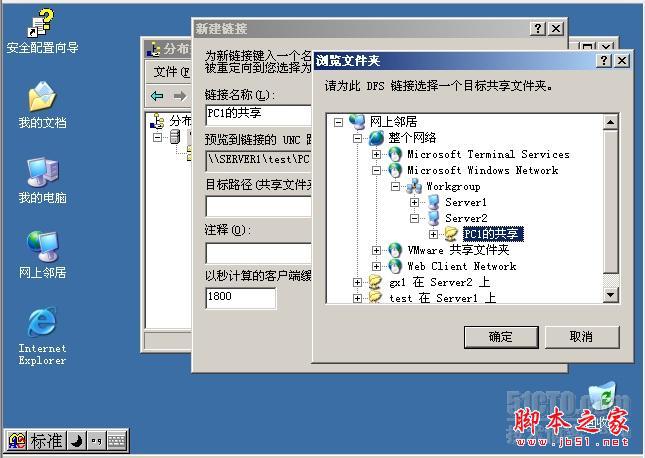Click the back arrow in DFS toolbar
The height and width of the screenshot is (458, 645).
[x=157, y=96]
